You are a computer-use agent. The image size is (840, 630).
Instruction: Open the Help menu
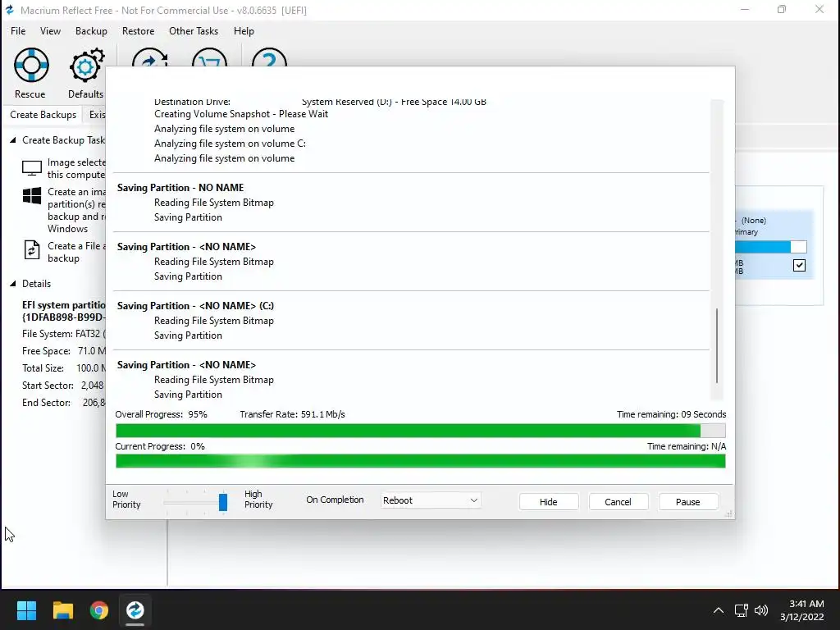pyautogui.click(x=244, y=31)
